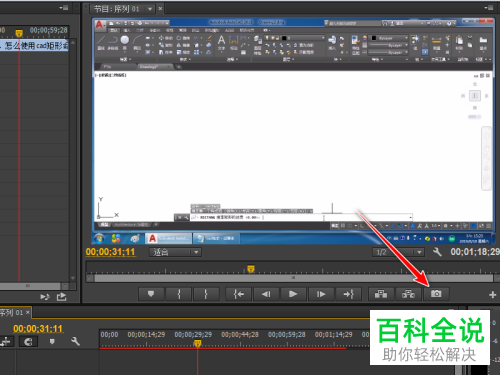This screenshot has height=375, width=500.
Task: Click the insert icon in left panel
Action: (x=45, y=297)
